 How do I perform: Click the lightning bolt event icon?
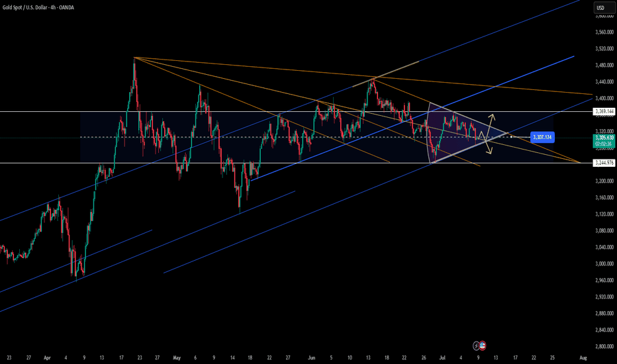[476, 346]
